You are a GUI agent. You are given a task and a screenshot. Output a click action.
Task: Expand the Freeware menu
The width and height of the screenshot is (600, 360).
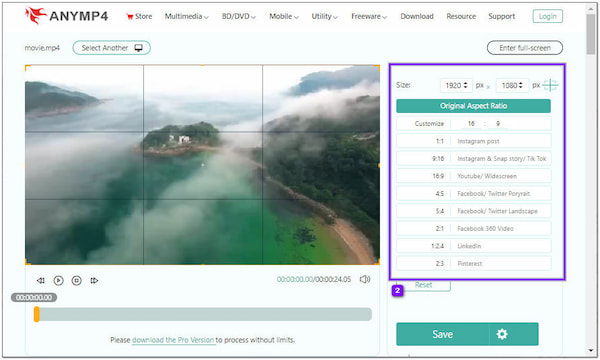tap(369, 16)
